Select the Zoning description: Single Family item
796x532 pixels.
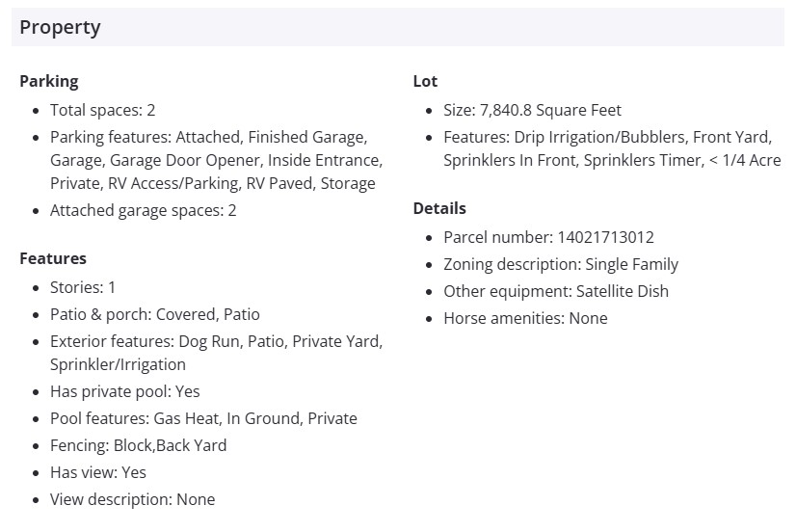[561, 264]
